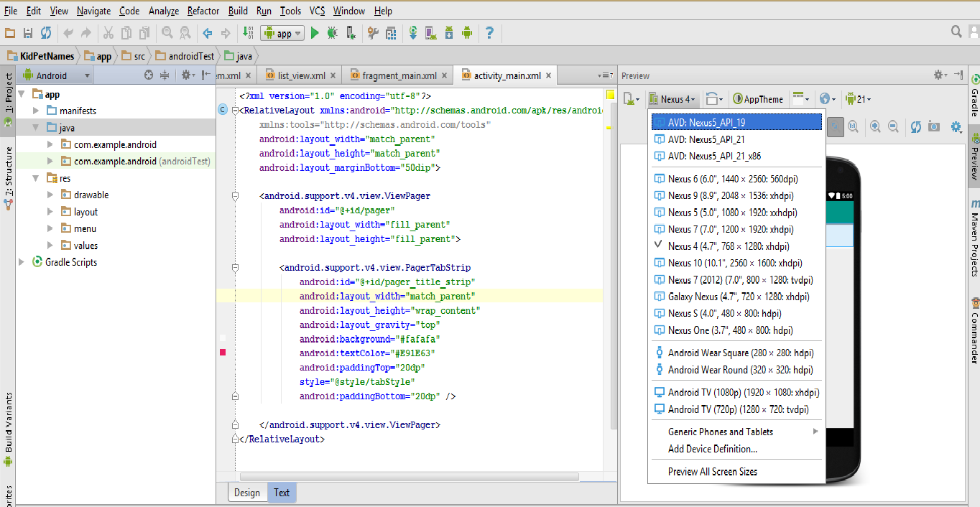Click the Make Project icon

click(248, 33)
